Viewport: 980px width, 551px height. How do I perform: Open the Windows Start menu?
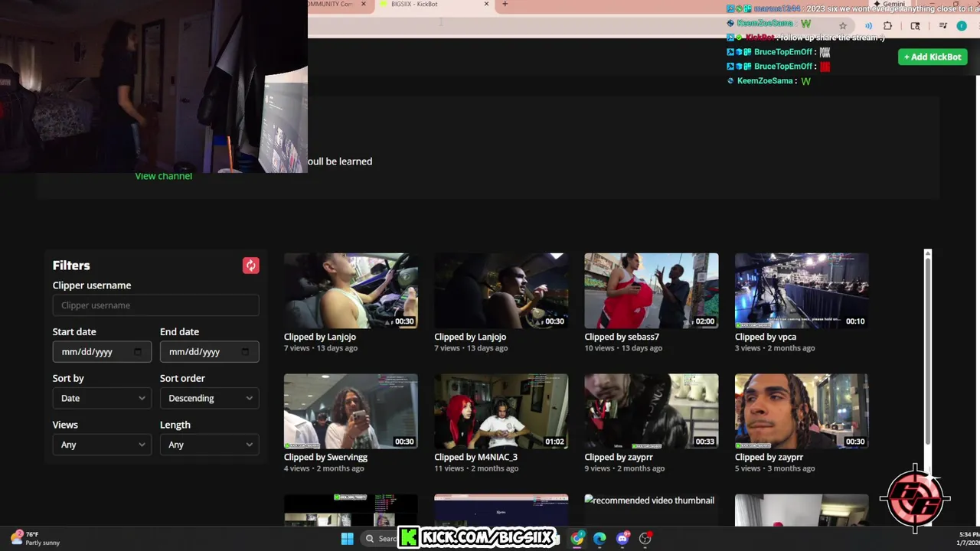point(347,539)
